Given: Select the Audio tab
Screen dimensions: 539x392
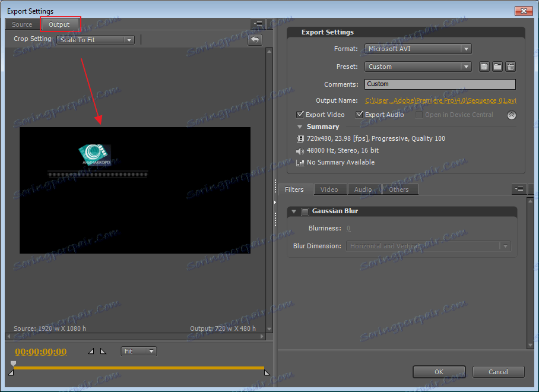Looking at the screenshot, I should [363, 189].
